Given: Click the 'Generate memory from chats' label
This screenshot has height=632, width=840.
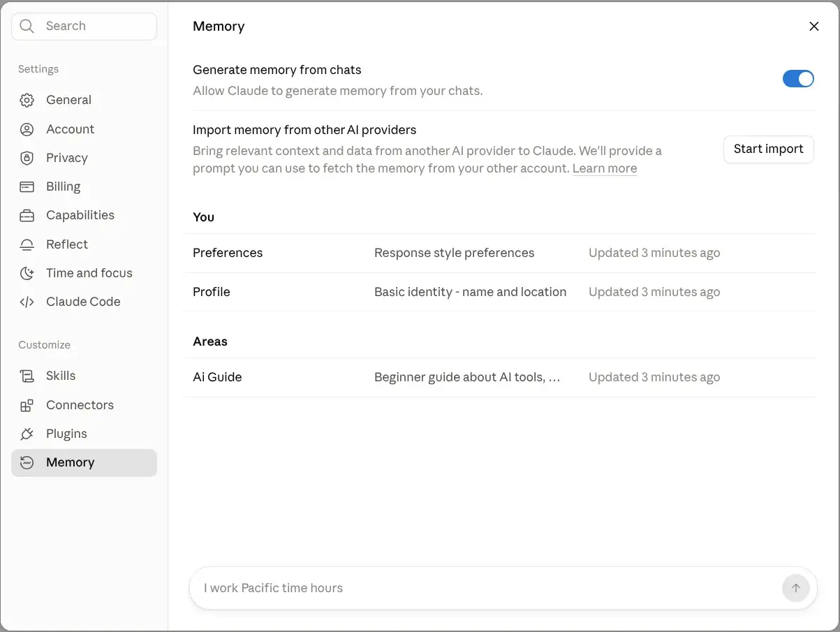Looking at the screenshot, I should coord(277,70).
